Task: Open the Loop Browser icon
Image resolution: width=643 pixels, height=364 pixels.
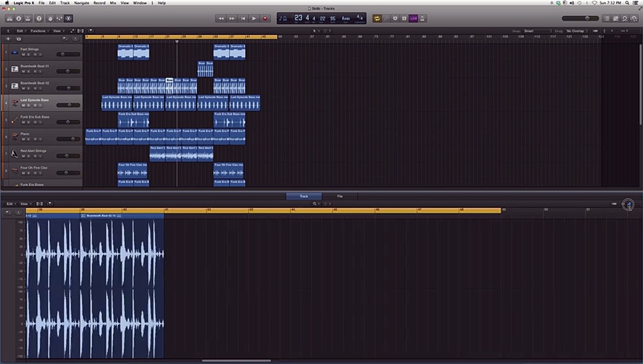Action: pyautogui.click(x=625, y=19)
